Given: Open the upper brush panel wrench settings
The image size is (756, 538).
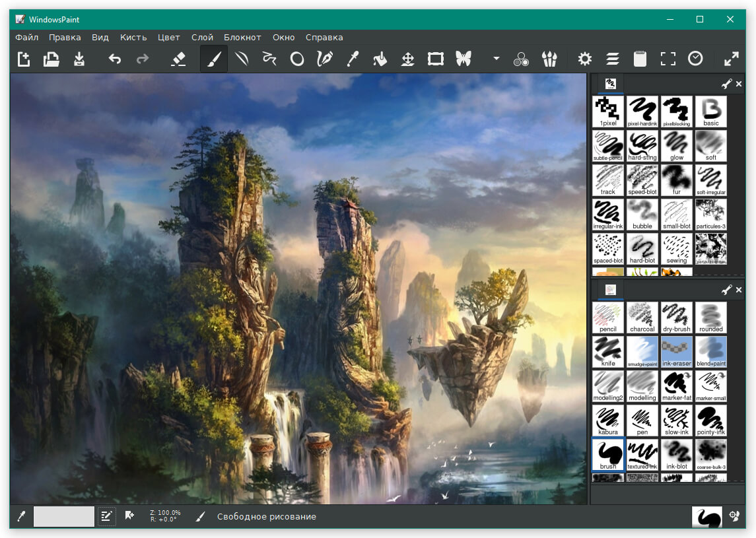Looking at the screenshot, I should point(726,84).
